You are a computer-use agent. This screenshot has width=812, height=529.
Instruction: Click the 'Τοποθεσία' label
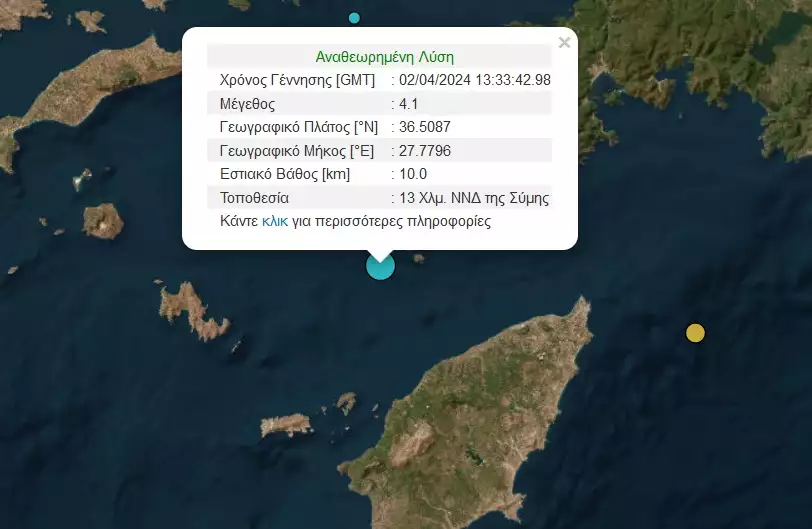pos(254,198)
